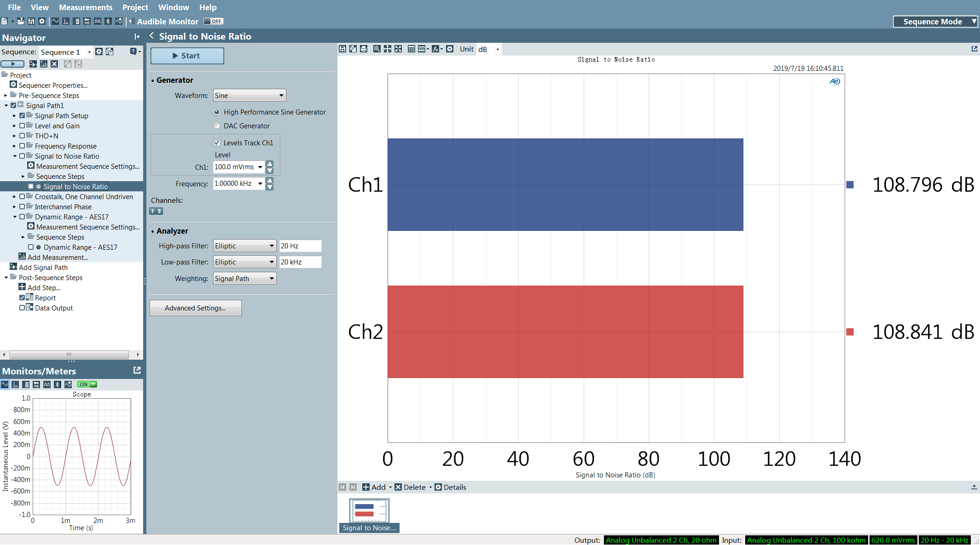
Task: Open the Bluetooth monitor in top toolbar
Action: [108, 21]
